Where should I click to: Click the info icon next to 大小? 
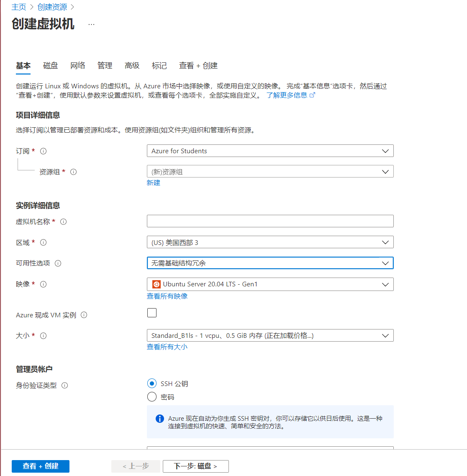[x=44, y=336]
